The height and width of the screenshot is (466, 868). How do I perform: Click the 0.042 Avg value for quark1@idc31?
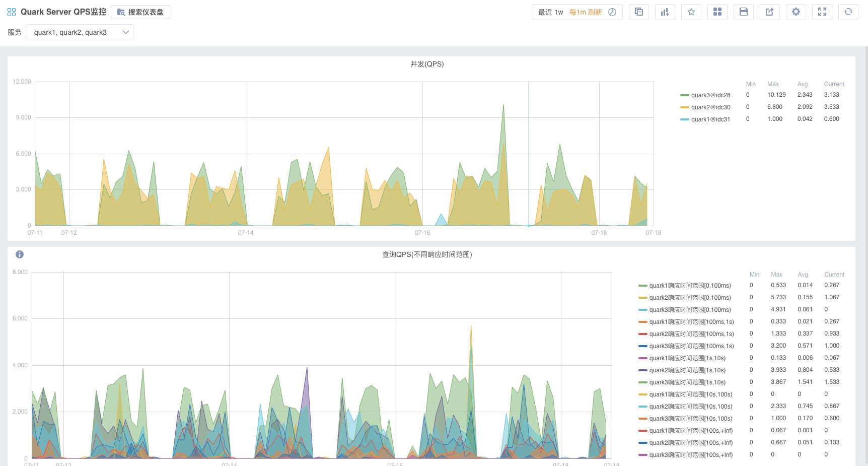point(805,119)
